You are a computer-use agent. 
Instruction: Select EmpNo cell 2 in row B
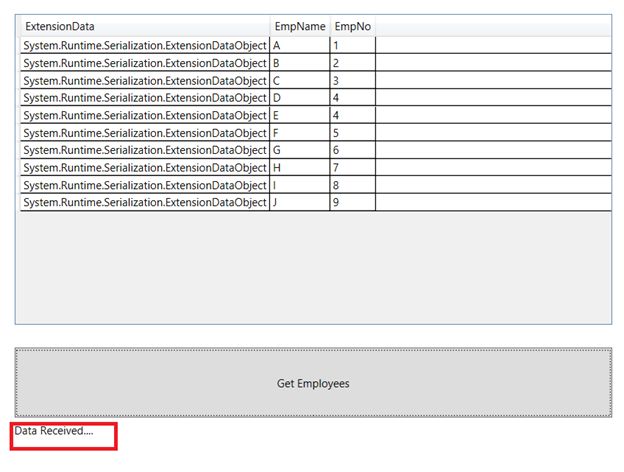[353, 63]
